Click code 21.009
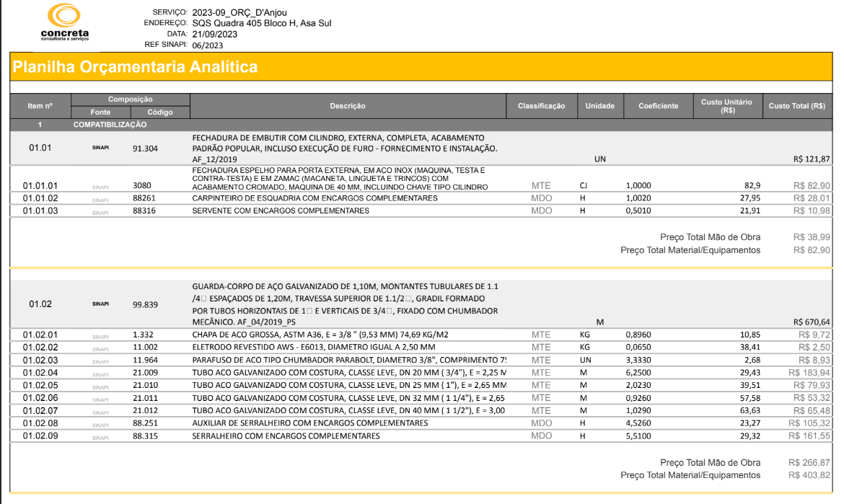 [x=145, y=373]
